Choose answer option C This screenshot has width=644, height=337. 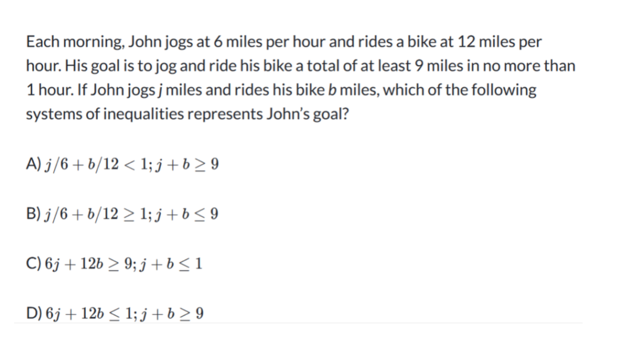(x=114, y=264)
